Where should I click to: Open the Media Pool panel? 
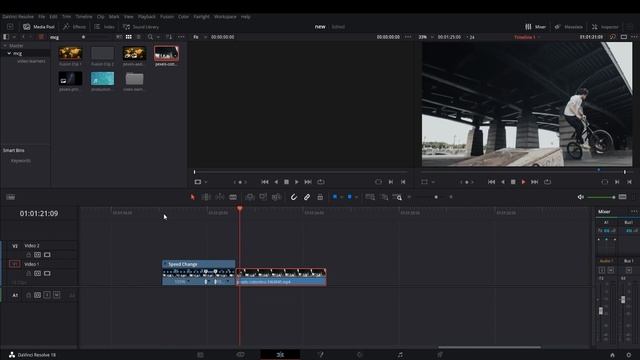pos(39,27)
